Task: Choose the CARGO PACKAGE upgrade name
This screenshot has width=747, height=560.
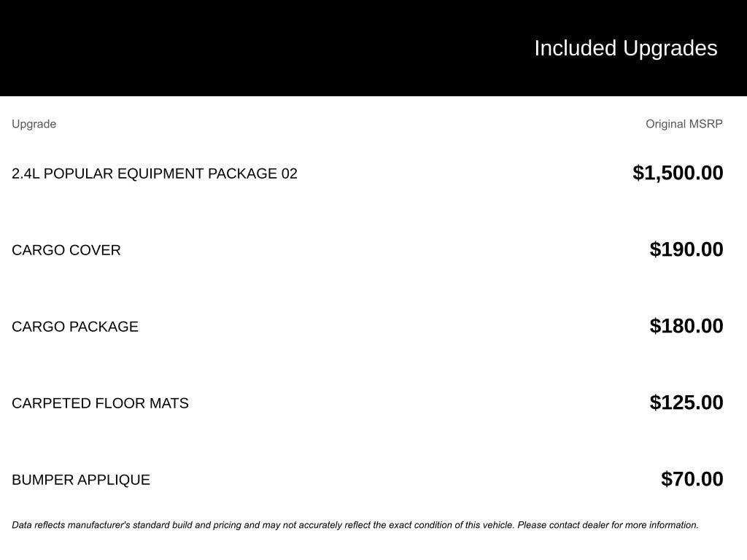Action: [75, 327]
